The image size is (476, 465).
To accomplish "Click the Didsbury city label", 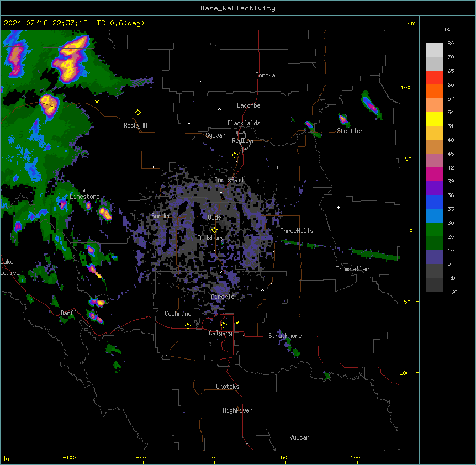I will (x=211, y=238).
